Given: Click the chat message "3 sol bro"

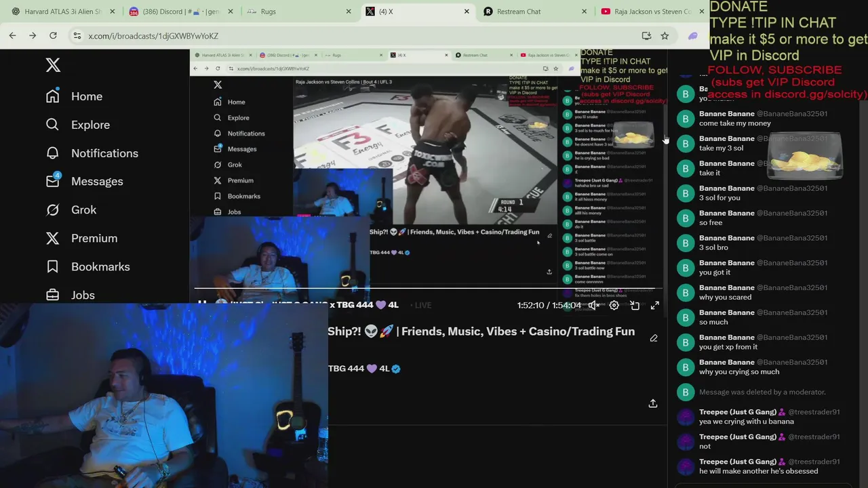Looking at the screenshot, I should (x=713, y=247).
